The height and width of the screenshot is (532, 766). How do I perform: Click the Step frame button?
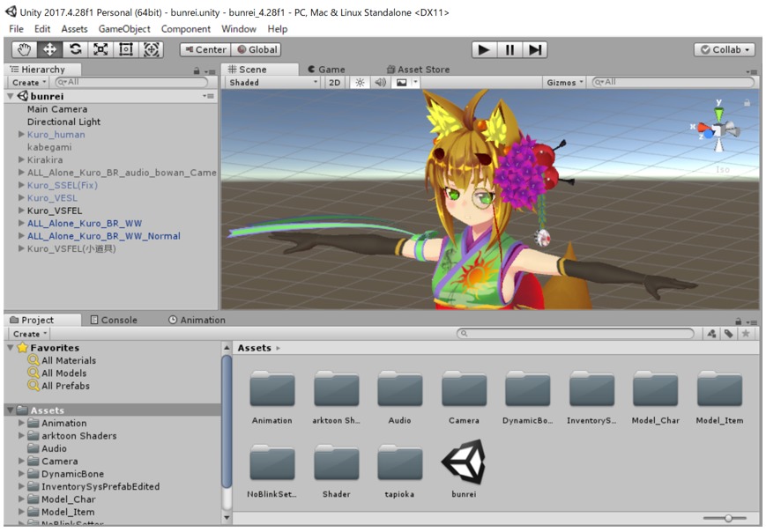pos(535,50)
